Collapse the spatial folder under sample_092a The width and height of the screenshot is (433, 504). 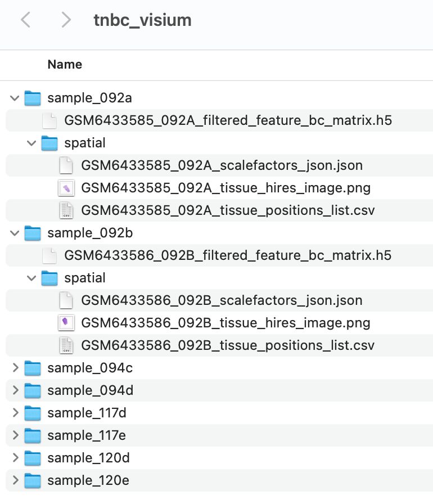point(31,143)
